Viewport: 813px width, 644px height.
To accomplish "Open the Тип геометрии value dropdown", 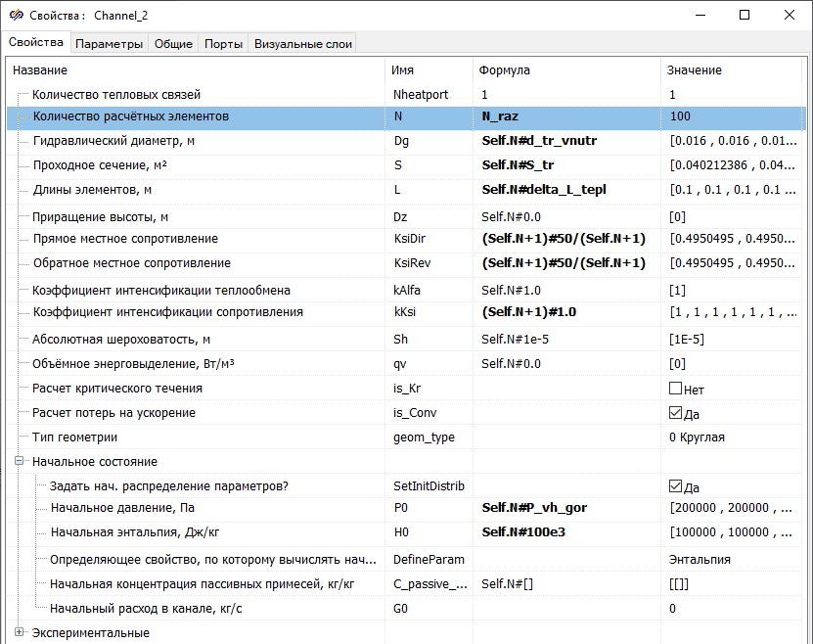I will [734, 437].
